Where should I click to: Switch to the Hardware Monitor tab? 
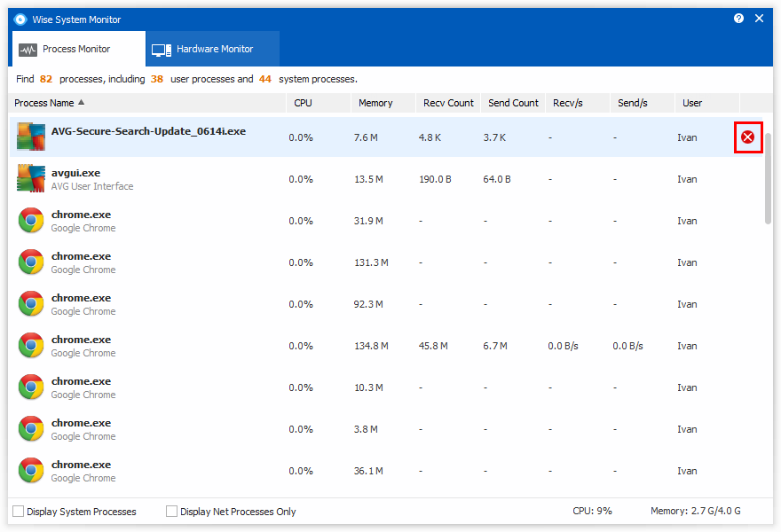(x=213, y=49)
